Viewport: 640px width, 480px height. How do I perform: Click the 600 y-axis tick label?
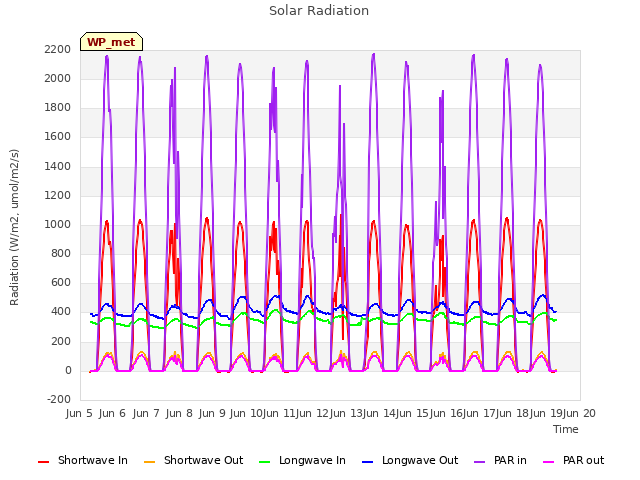61,283
